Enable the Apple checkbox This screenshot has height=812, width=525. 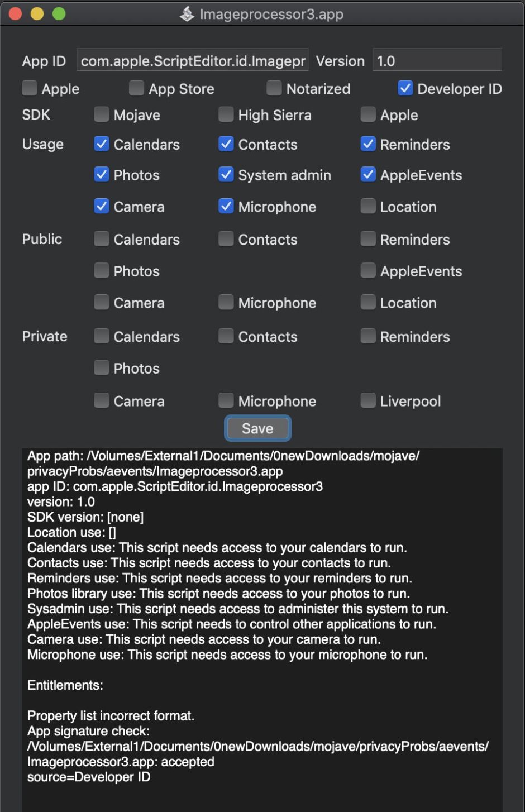pos(28,88)
